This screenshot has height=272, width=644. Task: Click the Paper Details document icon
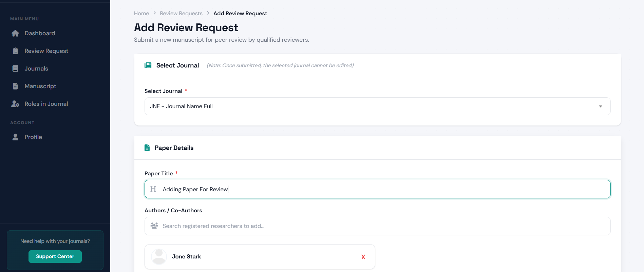click(147, 148)
